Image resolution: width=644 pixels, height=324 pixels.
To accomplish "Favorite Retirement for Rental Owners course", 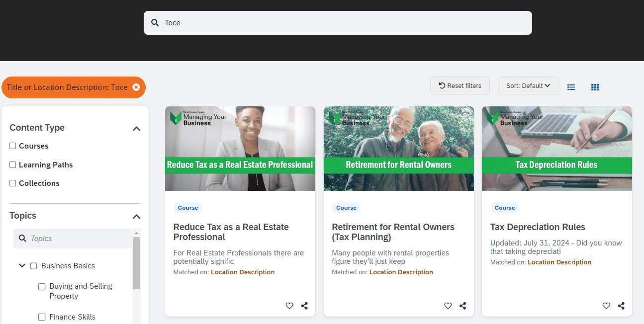I will click(x=448, y=306).
